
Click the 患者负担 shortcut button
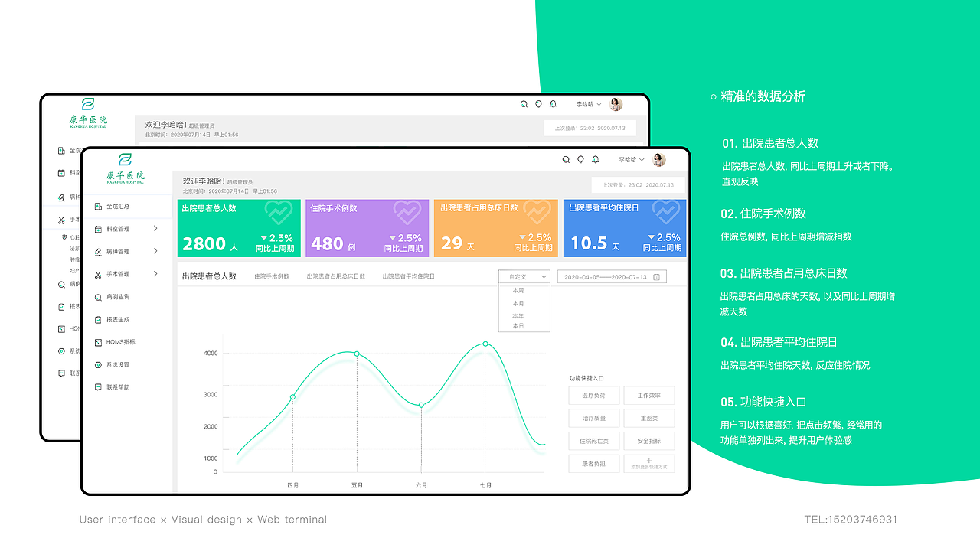[x=594, y=464]
